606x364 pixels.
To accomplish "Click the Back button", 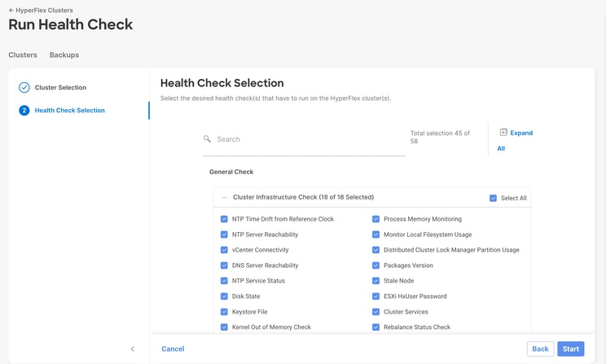I will (x=540, y=349).
